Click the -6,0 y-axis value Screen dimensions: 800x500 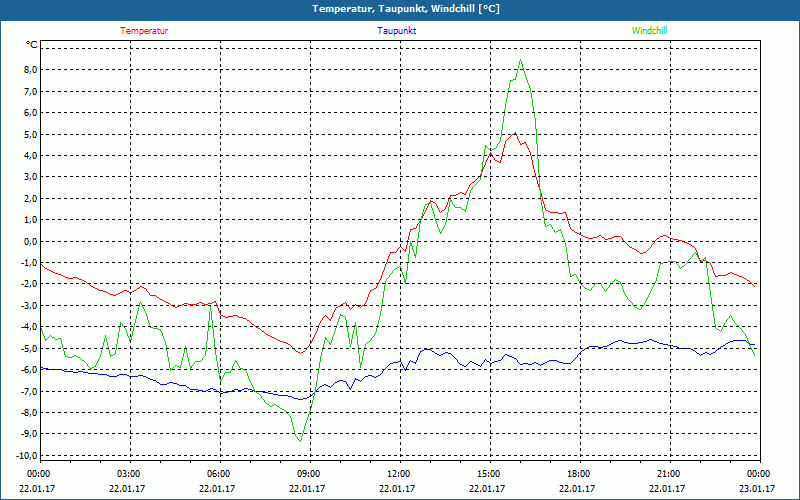tap(28, 370)
